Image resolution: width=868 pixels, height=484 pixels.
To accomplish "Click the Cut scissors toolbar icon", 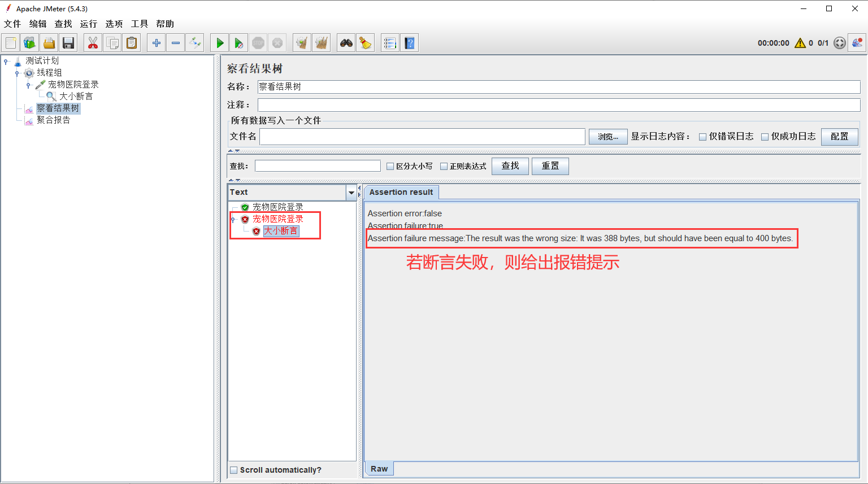I will pyautogui.click(x=93, y=43).
